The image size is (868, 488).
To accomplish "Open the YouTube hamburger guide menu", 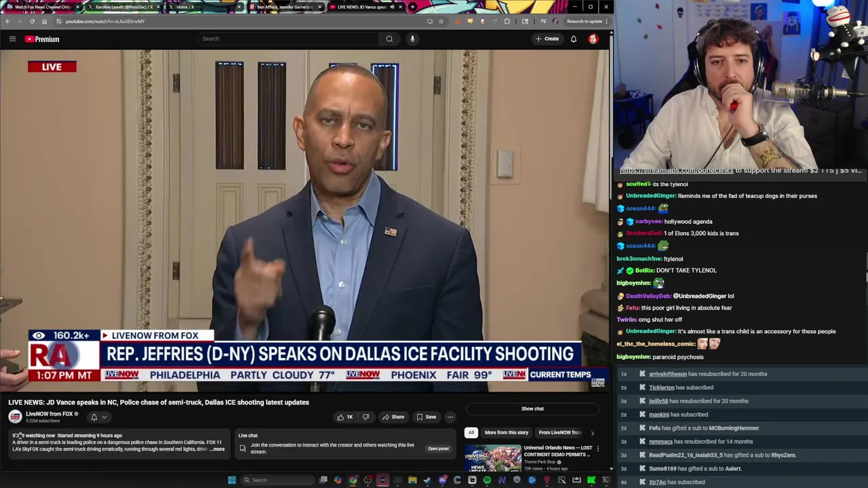I will (12, 39).
